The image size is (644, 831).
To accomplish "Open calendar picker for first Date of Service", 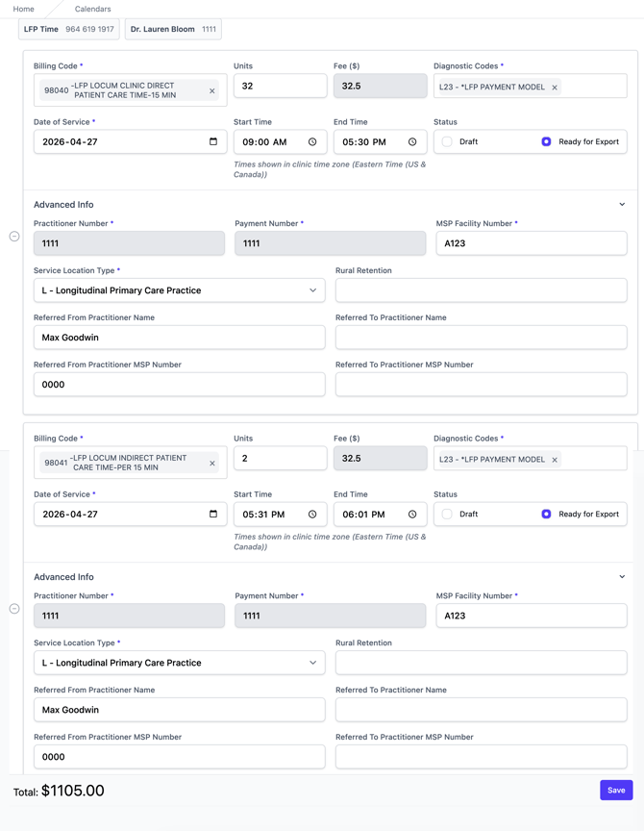I will (x=213, y=141).
